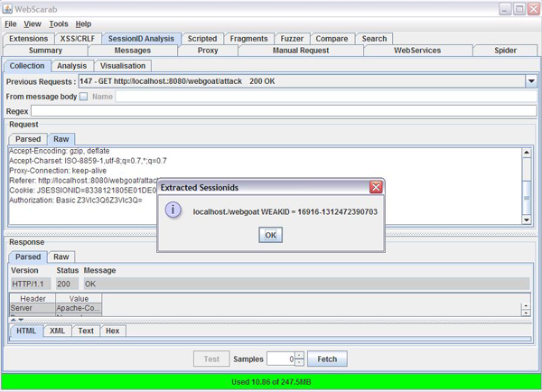Select the Analysis sub-tab
Screen dimensions: 542x392
tap(71, 66)
